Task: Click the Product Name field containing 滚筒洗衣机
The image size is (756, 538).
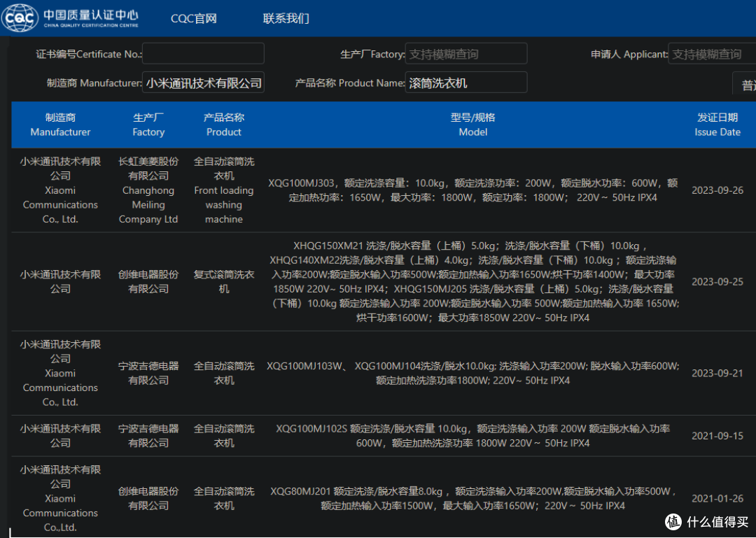Action: [x=466, y=83]
